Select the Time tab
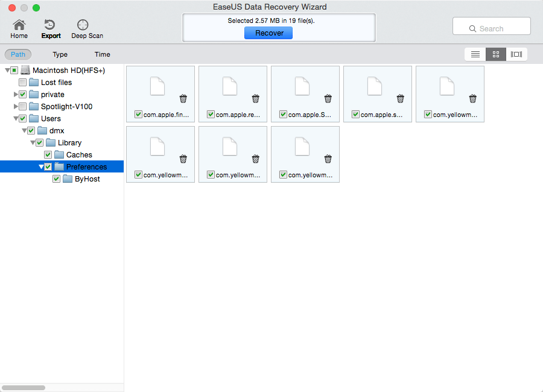Image resolution: width=543 pixels, height=392 pixels. tap(102, 54)
